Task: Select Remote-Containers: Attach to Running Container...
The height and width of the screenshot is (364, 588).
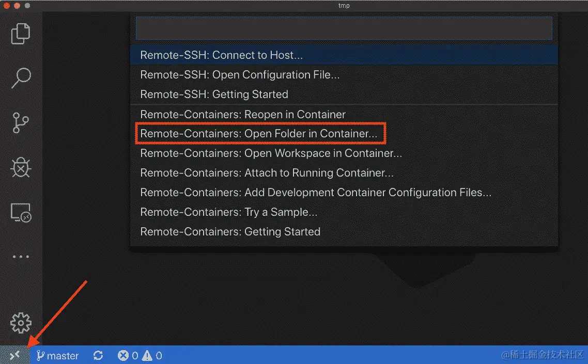Action: (344, 173)
